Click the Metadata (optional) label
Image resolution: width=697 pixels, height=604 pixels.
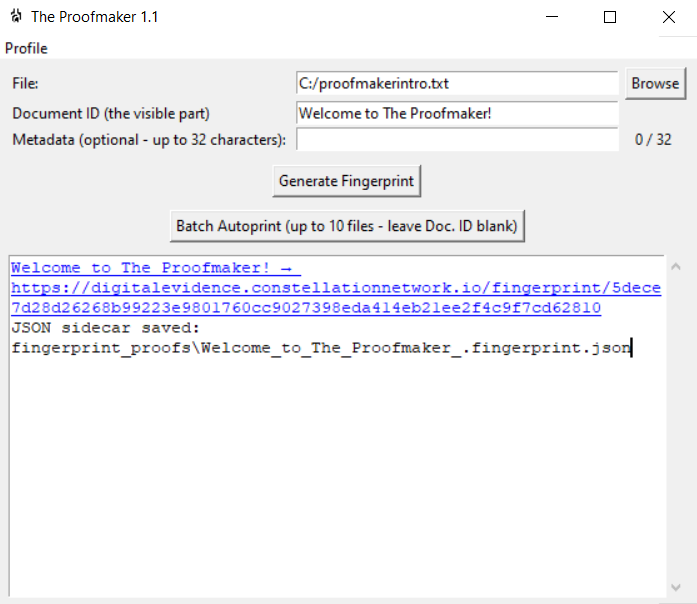pyautogui.click(x=149, y=140)
